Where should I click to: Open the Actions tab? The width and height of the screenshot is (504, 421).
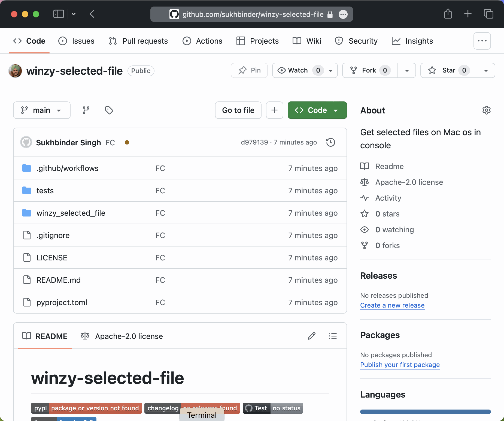(x=202, y=41)
